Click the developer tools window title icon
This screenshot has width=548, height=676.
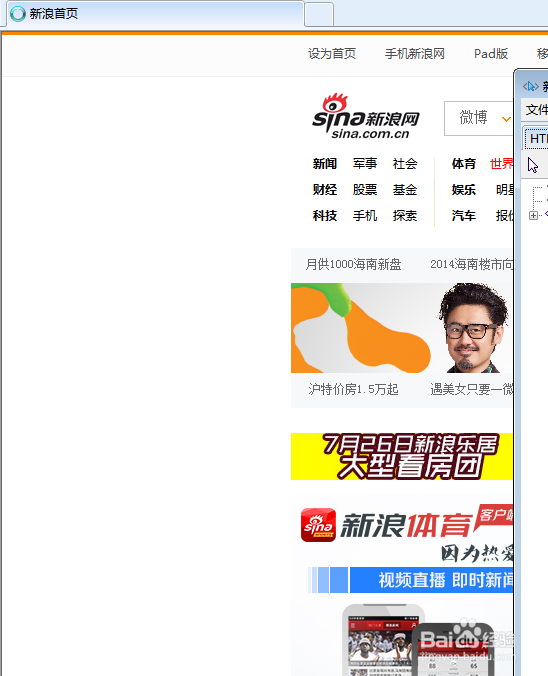531,86
